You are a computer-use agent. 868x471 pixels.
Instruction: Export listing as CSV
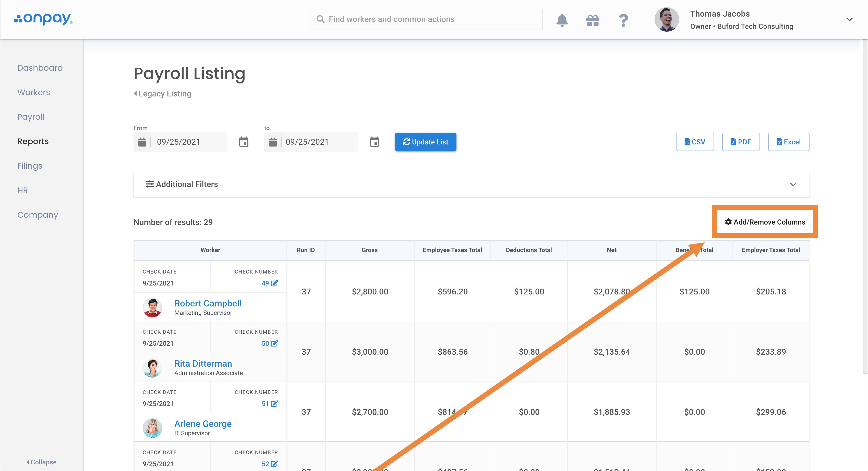point(695,142)
